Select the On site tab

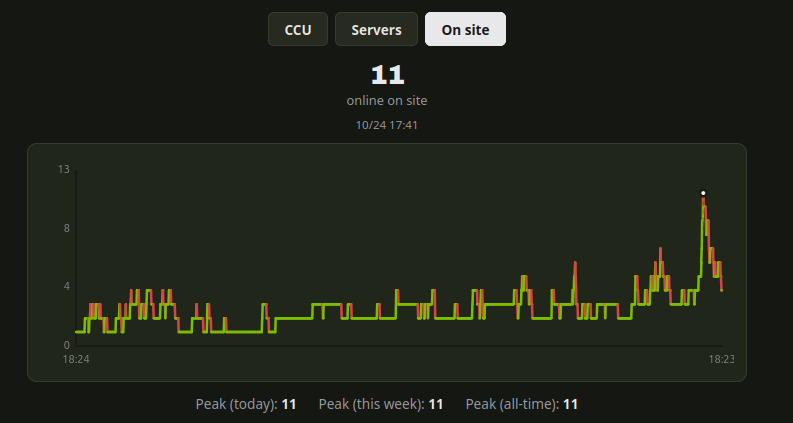(x=465, y=29)
